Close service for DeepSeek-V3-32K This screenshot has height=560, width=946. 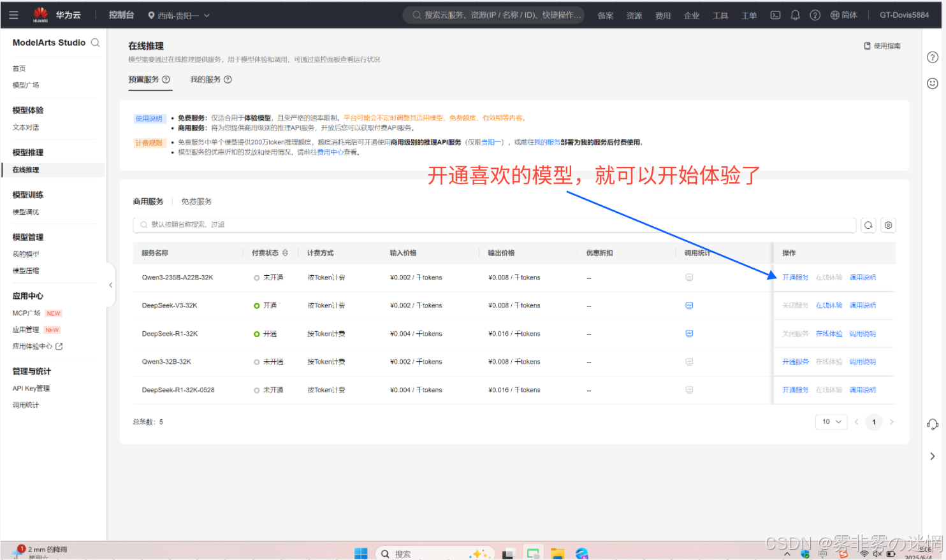point(795,306)
